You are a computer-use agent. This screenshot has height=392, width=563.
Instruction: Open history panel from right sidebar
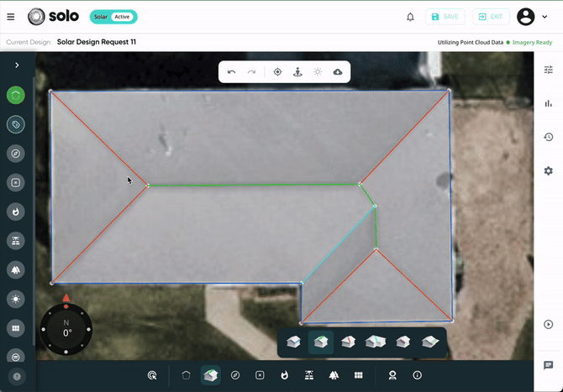(x=549, y=137)
